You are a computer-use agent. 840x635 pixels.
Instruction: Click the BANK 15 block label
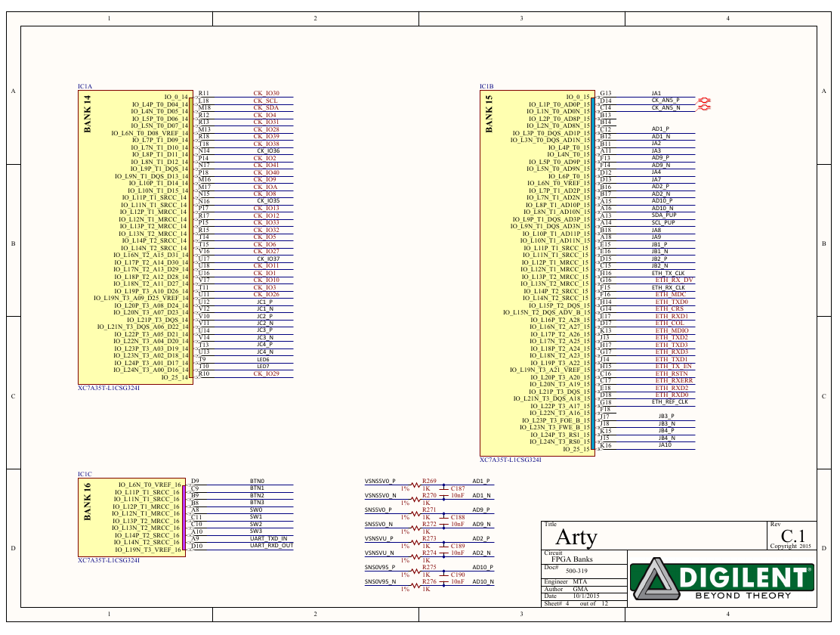click(x=489, y=114)
